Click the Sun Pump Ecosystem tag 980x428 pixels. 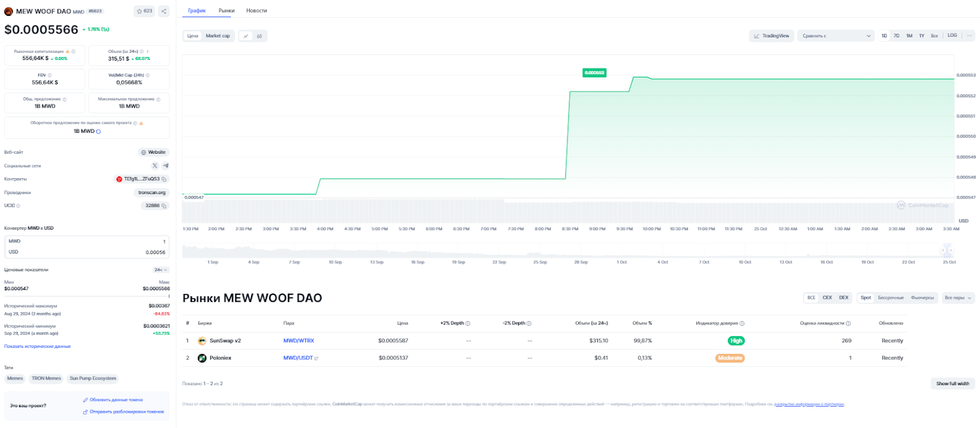pos(93,378)
